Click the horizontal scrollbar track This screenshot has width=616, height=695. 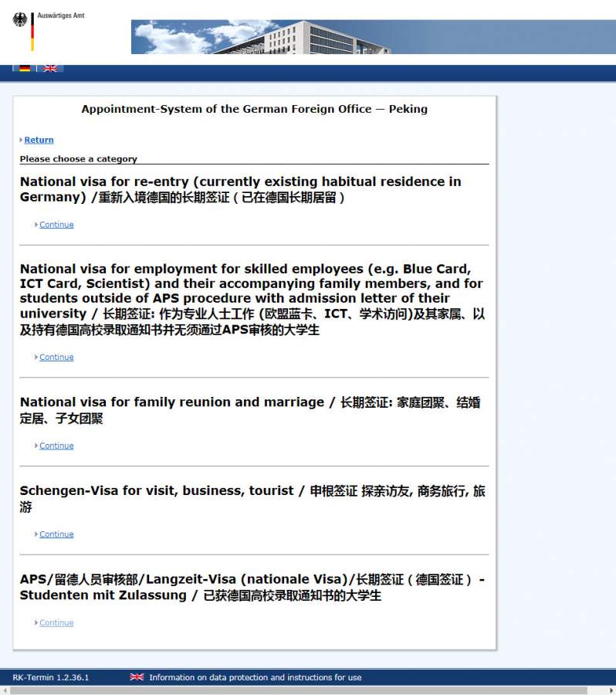[309, 690]
